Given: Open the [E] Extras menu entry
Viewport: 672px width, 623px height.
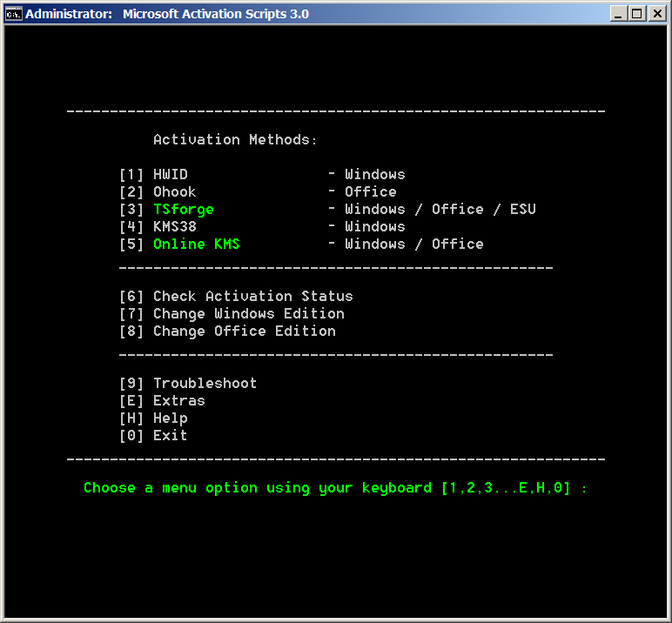Looking at the screenshot, I should pos(178,401).
